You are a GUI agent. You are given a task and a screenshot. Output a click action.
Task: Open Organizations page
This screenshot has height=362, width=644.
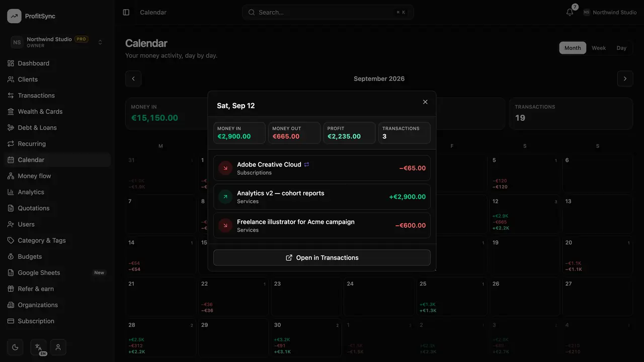point(57,305)
